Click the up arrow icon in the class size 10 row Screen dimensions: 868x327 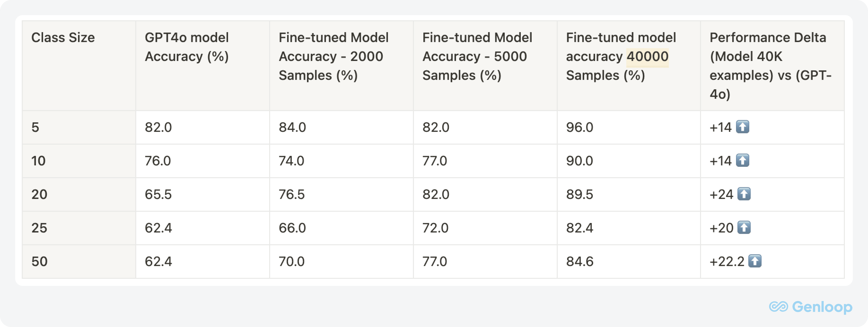(x=742, y=160)
